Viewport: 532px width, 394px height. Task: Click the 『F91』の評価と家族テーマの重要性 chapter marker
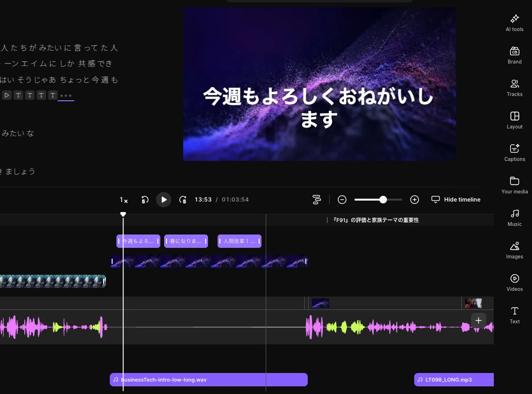376,220
